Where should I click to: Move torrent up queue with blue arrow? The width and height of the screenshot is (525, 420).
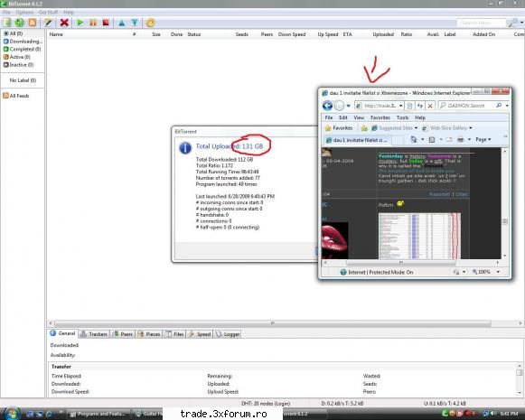pos(122,23)
